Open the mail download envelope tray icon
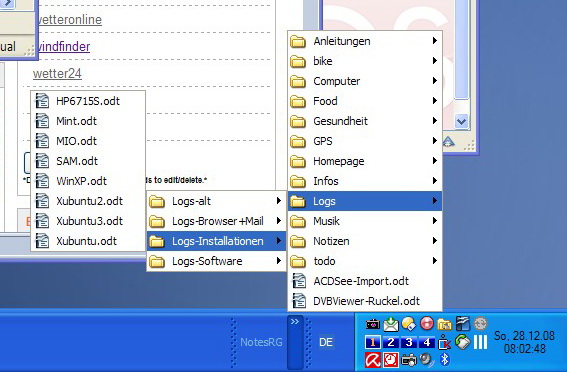 click(391, 324)
